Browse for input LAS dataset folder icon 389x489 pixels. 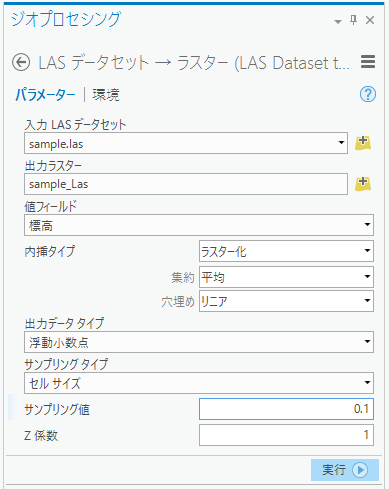(x=363, y=143)
